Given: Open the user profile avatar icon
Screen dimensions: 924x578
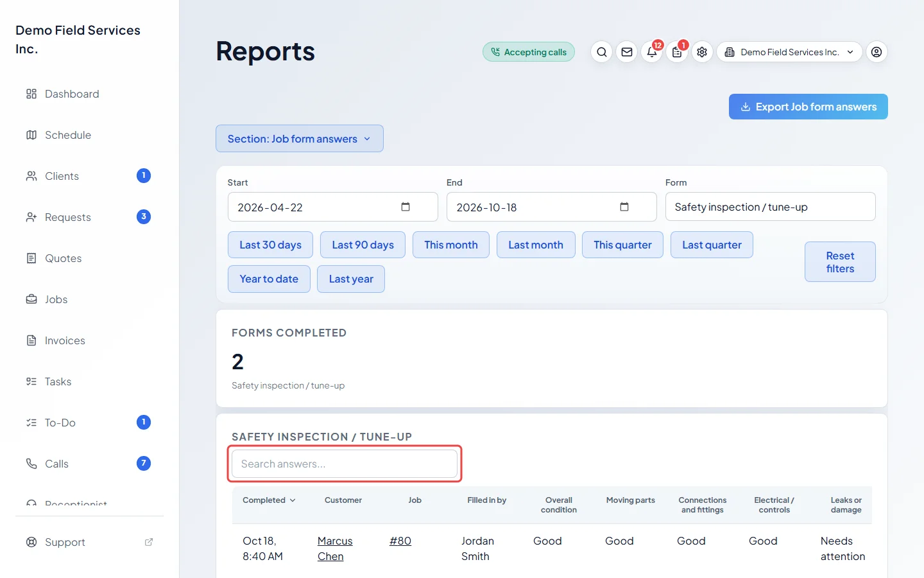Looking at the screenshot, I should click(877, 52).
